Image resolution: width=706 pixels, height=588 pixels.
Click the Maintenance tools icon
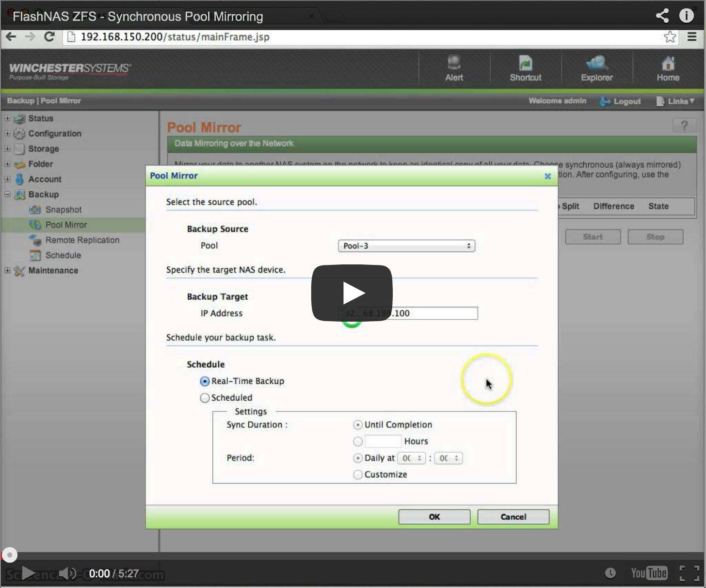coord(19,271)
